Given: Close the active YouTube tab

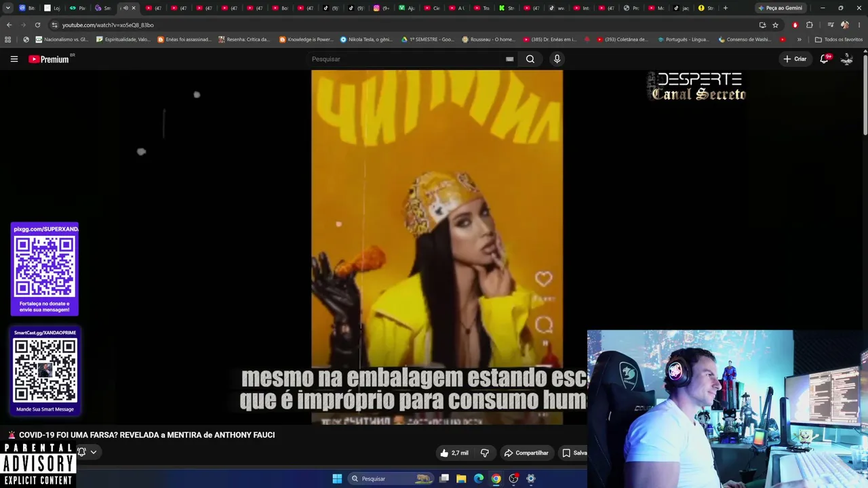Looking at the screenshot, I should point(133,8).
